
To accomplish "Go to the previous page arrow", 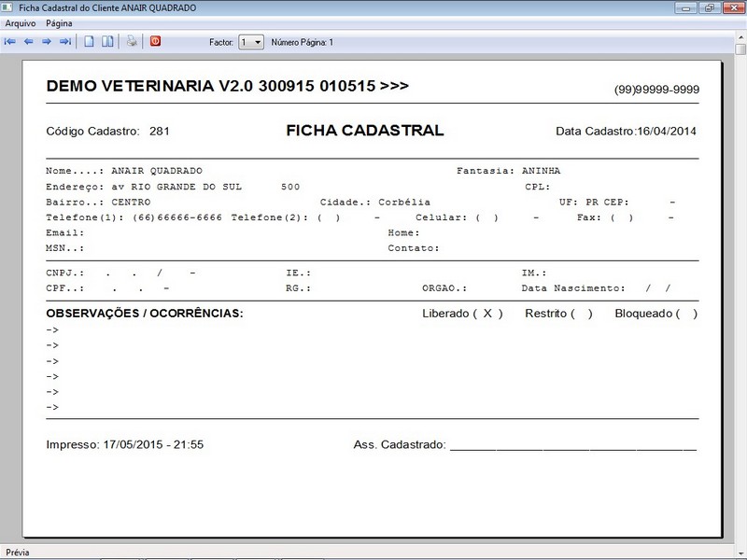I will pyautogui.click(x=29, y=42).
